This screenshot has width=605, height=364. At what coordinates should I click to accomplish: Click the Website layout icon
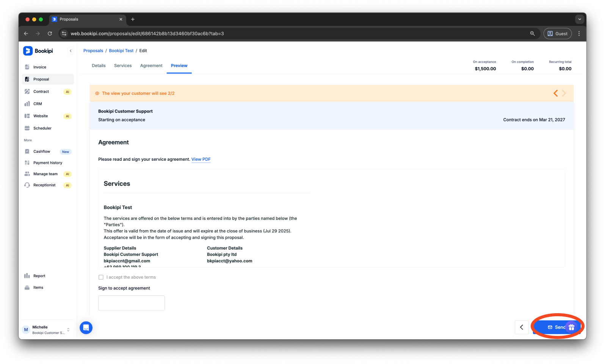(27, 116)
